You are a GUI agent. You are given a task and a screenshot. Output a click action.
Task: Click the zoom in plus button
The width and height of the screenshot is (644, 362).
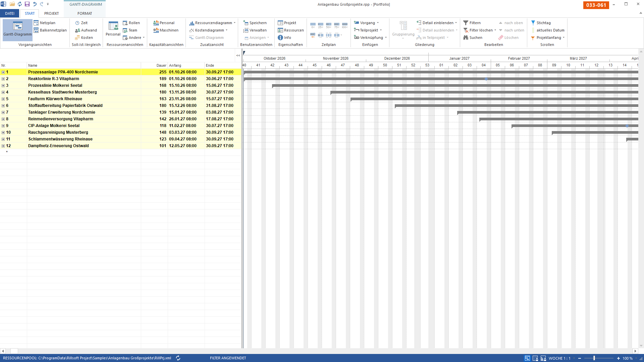click(618, 358)
